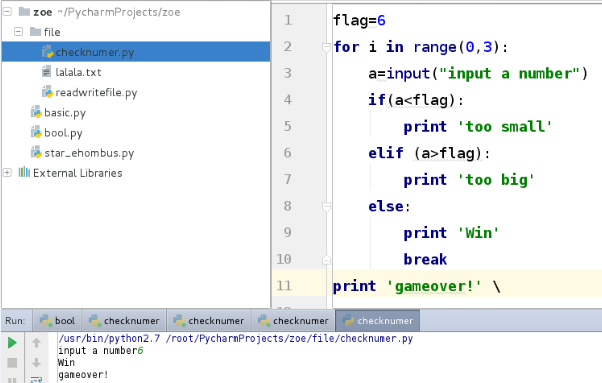Open the python2.7 checknumer.py path link in console
Viewport: 602px width, 383px height.
pyautogui.click(x=236, y=338)
